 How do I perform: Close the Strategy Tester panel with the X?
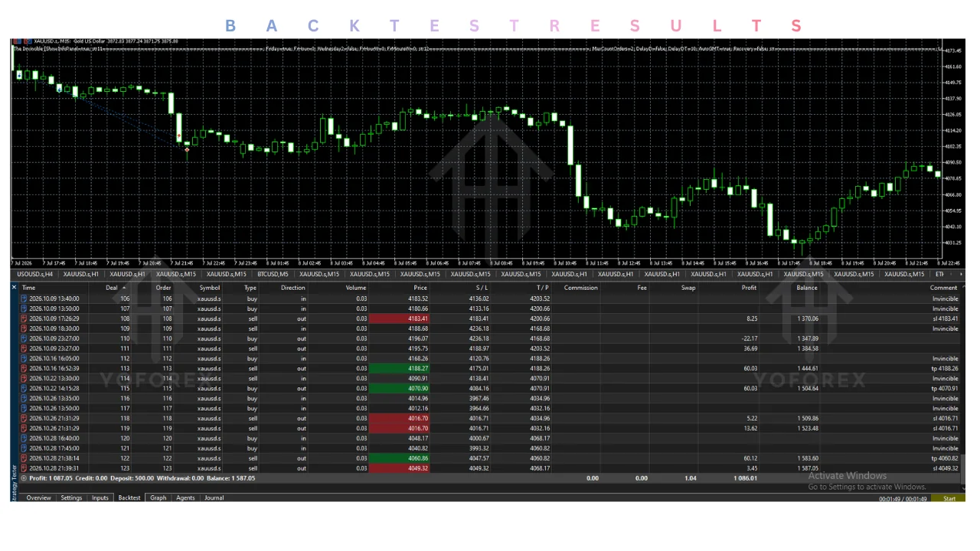(14, 288)
